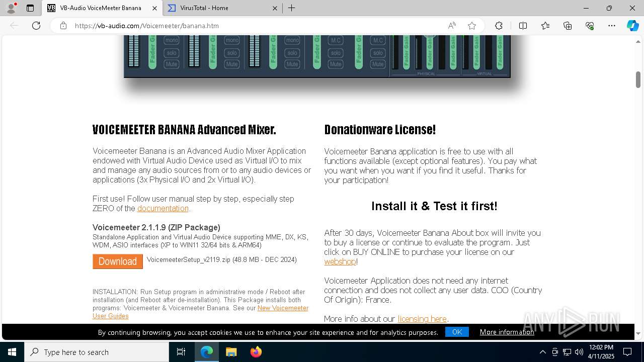Open Browser essentials icon
Image resolution: width=644 pixels, height=362 pixels.
pyautogui.click(x=590, y=26)
